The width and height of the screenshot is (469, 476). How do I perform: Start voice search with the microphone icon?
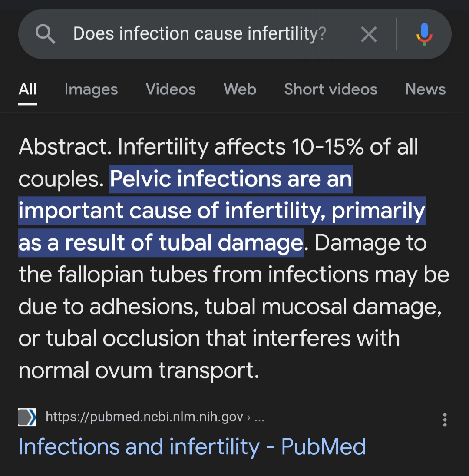point(424,34)
